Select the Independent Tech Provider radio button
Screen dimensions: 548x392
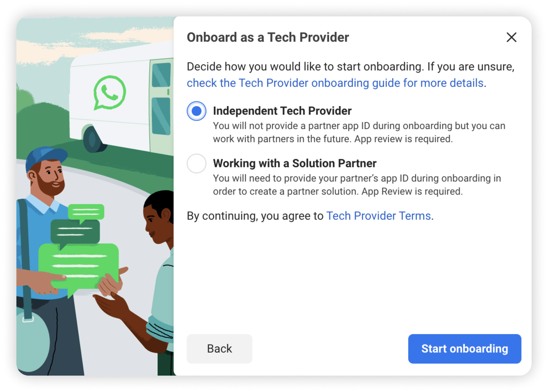pyautogui.click(x=196, y=111)
